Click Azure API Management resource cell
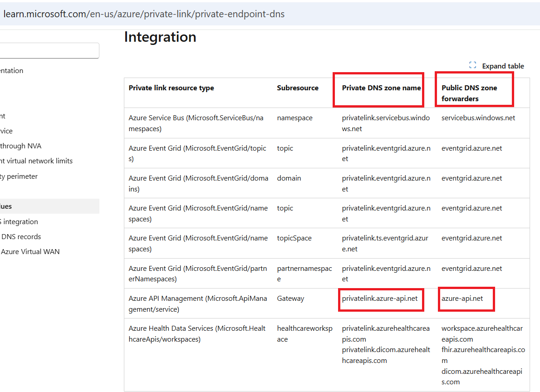This screenshot has height=392, width=540. (x=198, y=304)
